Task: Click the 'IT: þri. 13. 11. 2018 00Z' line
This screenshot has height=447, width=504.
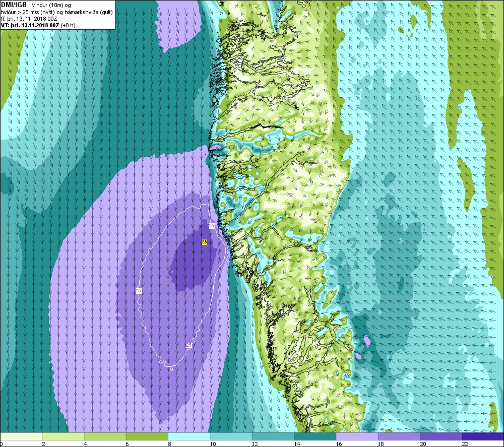Action: pos(29,19)
